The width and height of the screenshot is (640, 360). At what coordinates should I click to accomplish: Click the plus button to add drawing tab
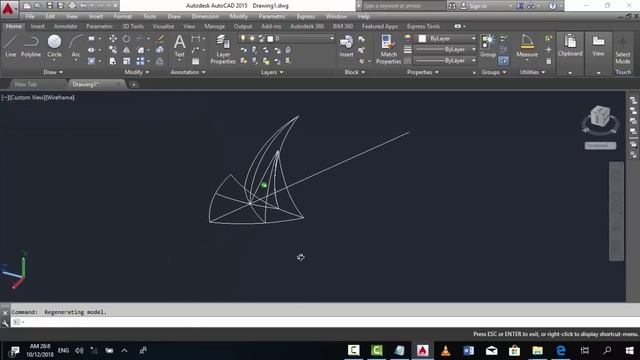[133, 84]
